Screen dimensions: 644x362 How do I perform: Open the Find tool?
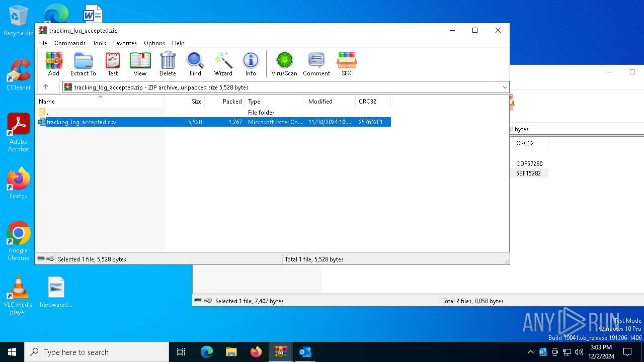195,64
